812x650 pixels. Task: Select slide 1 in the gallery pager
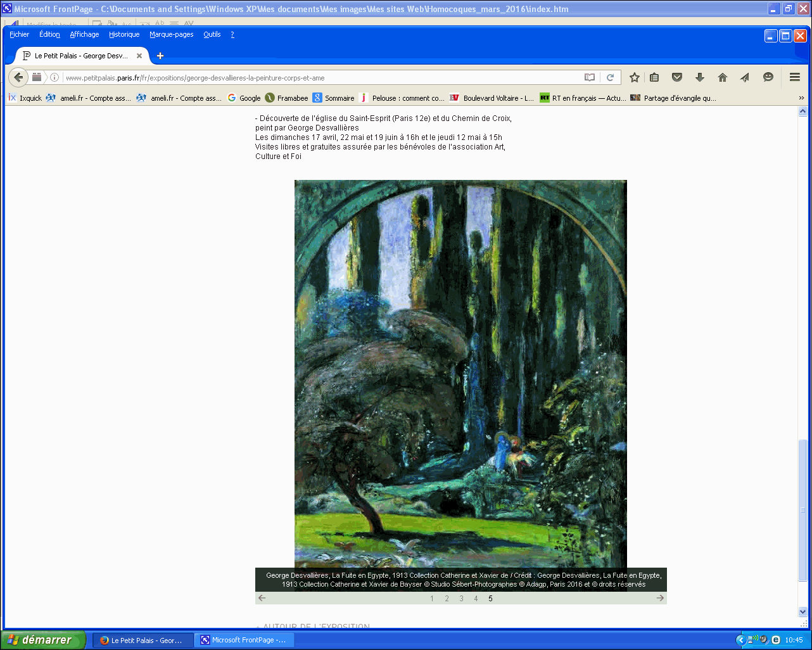tap(432, 599)
